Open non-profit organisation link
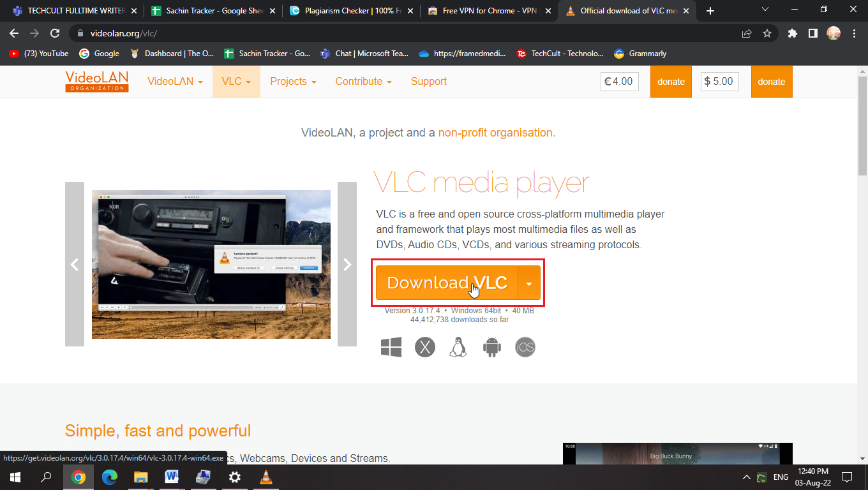868x490 pixels. click(x=497, y=133)
